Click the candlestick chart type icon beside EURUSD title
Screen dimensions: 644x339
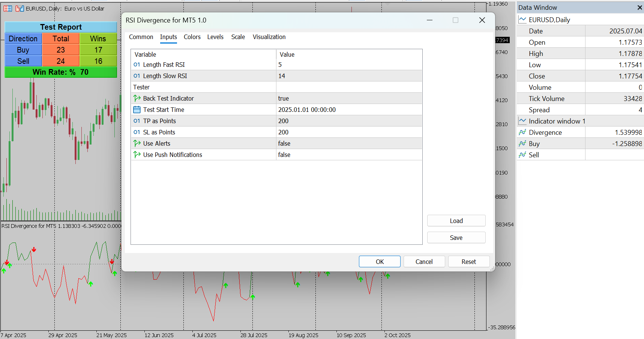click(x=20, y=8)
